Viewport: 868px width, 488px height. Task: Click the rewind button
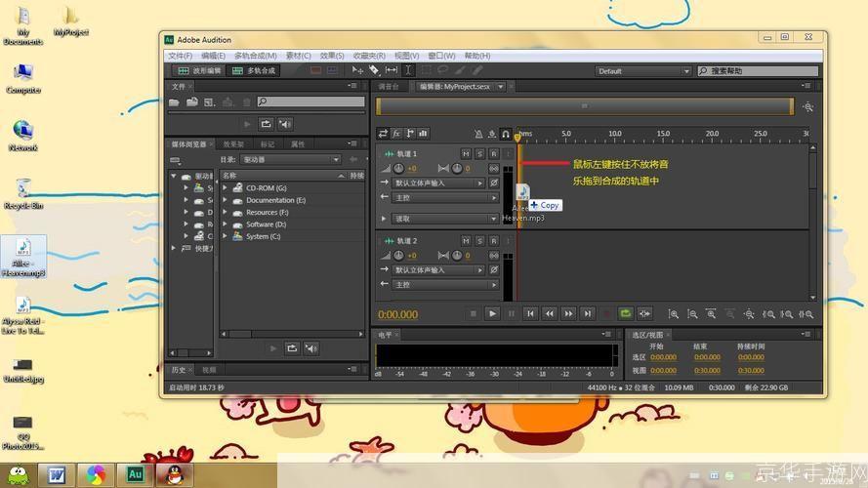pos(549,313)
